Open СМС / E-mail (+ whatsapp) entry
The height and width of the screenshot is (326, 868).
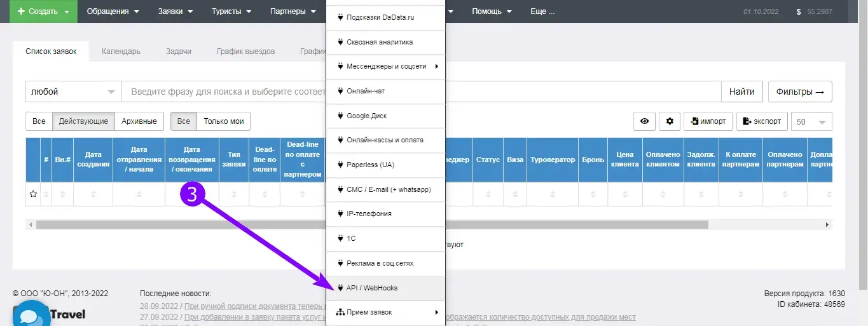tap(385, 189)
